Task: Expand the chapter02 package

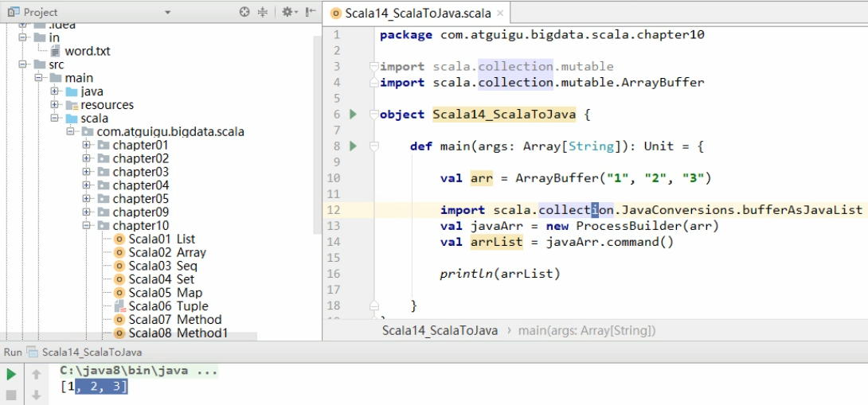Action: point(86,158)
